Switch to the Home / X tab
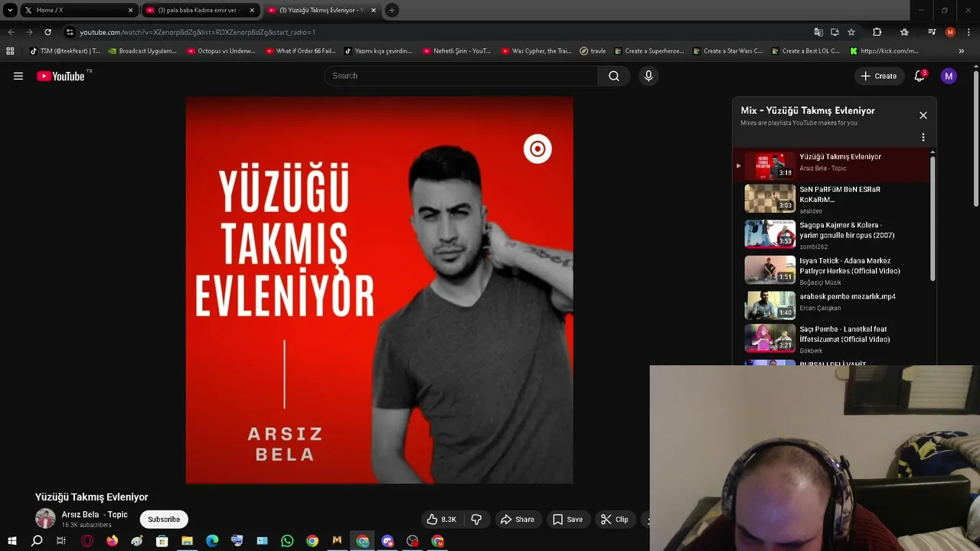Screen dimensions: 980x551 pos(78,10)
